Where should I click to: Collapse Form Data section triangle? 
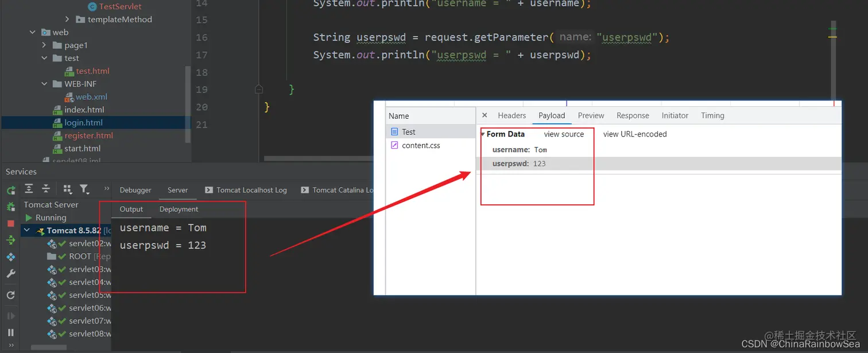point(483,134)
